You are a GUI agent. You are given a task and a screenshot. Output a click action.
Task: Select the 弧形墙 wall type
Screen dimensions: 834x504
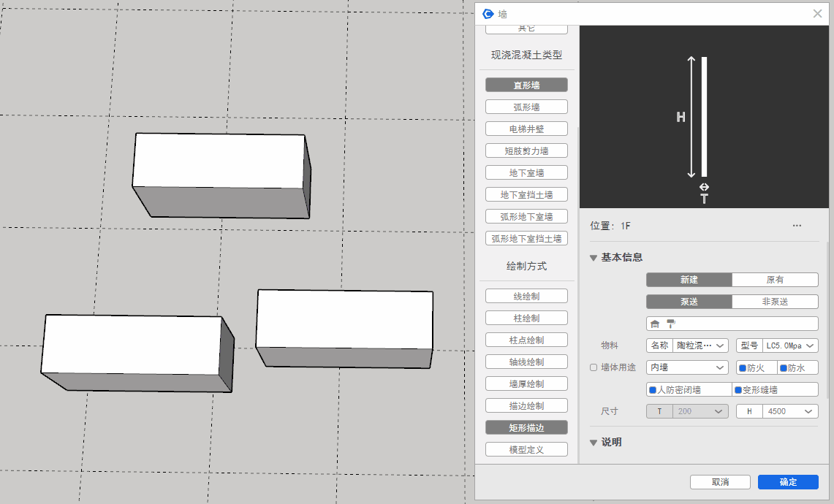(x=526, y=107)
